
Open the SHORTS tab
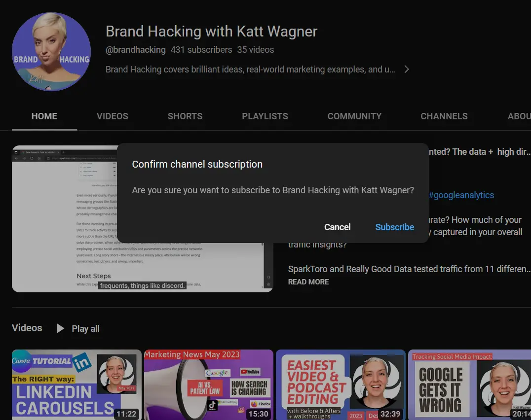click(185, 116)
